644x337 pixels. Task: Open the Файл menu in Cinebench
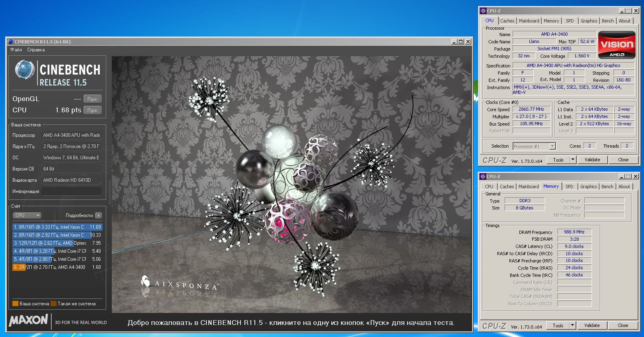16,50
